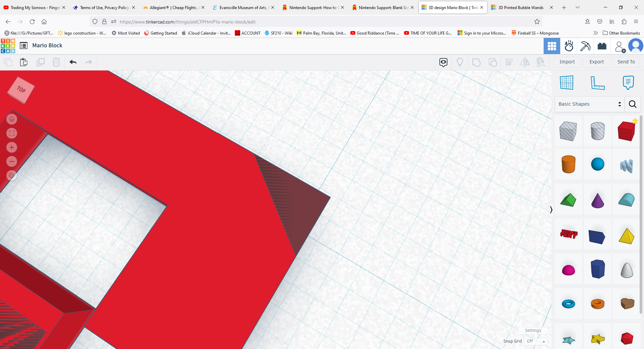Expand the overflow bookmarks chevron

595,33
